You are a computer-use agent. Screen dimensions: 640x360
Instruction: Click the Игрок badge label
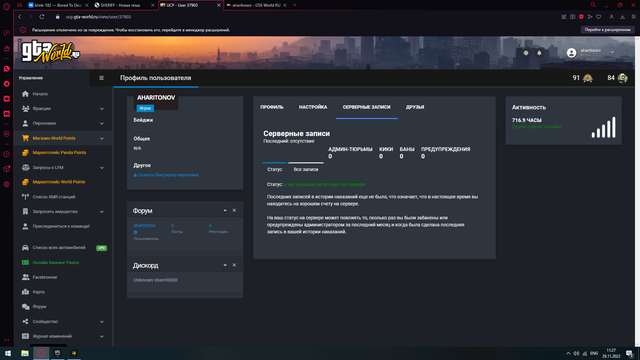pos(145,108)
